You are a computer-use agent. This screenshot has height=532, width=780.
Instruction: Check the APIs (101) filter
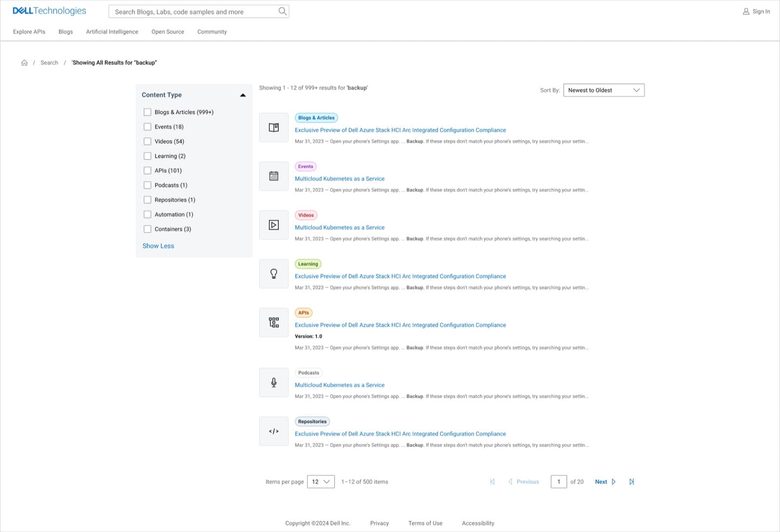coord(147,171)
